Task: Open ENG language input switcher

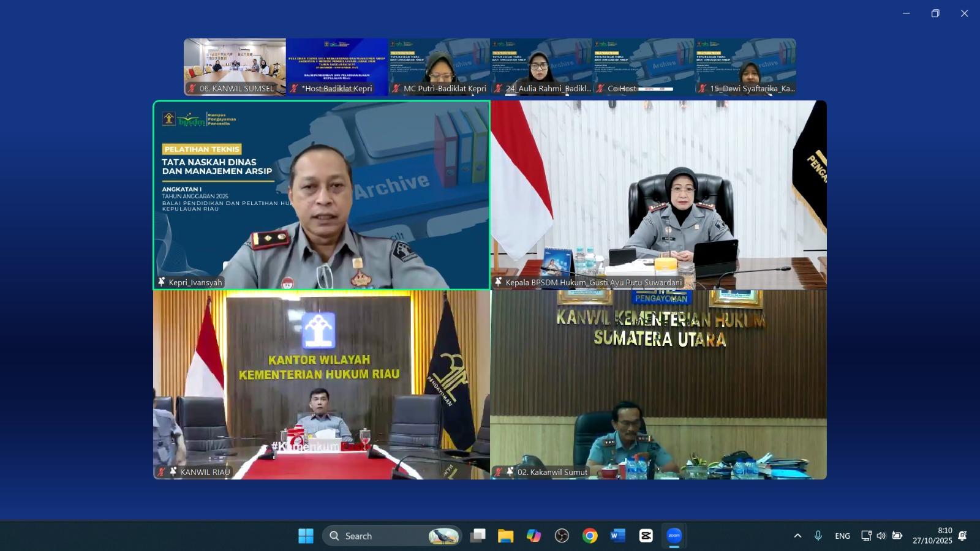Action: [x=842, y=536]
